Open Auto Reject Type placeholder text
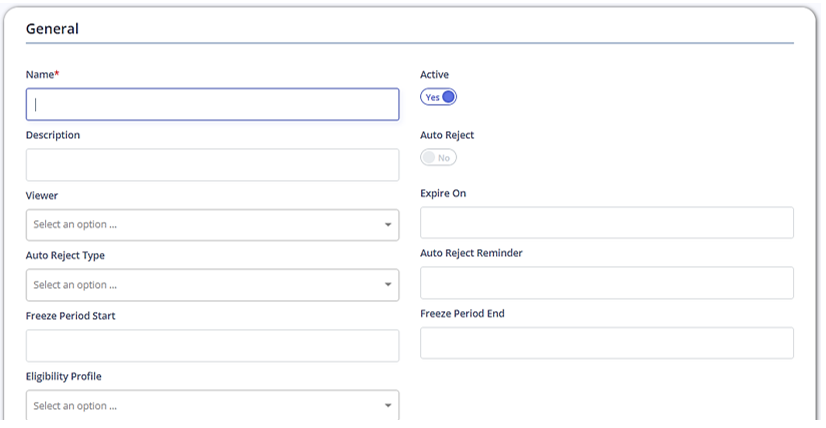Viewport: 826px width, 428px height. point(75,285)
